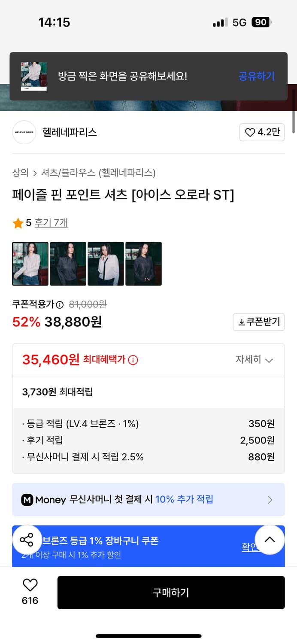This screenshot has width=297, height=644.
Task: Favorite the product with the bottom heart
Action: [x=29, y=584]
